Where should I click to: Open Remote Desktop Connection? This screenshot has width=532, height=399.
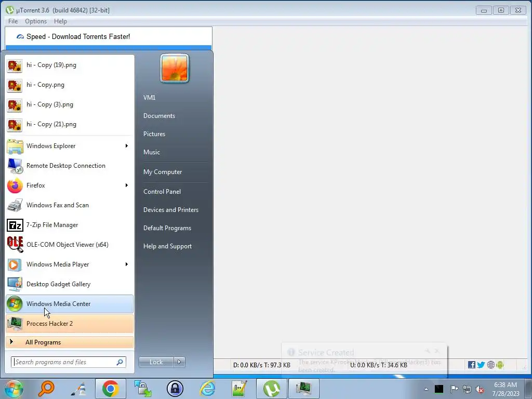[70, 166]
